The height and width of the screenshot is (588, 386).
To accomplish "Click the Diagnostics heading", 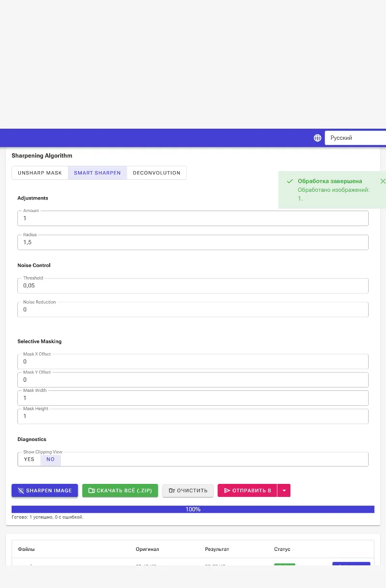I will click(32, 439).
